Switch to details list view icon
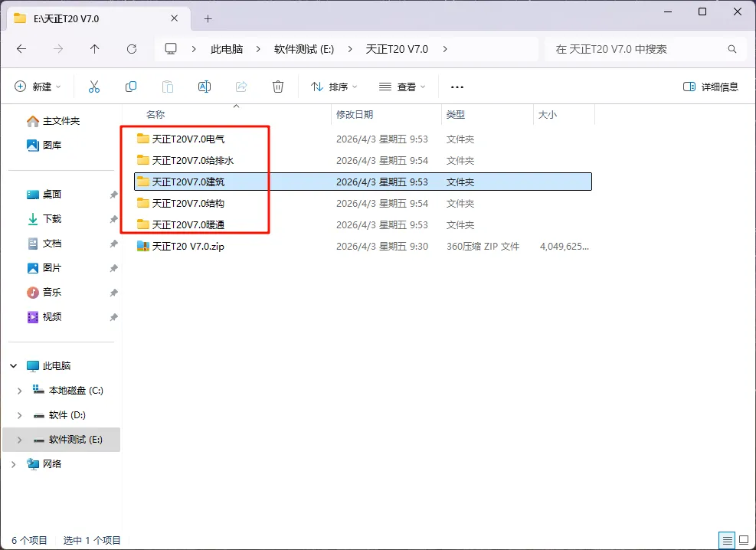 tap(728, 540)
